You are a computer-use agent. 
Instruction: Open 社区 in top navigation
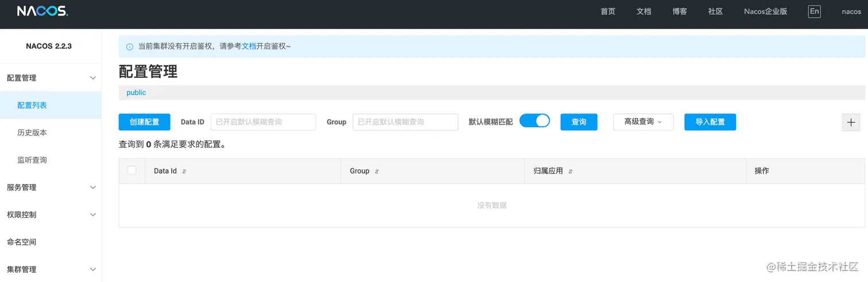click(x=715, y=11)
